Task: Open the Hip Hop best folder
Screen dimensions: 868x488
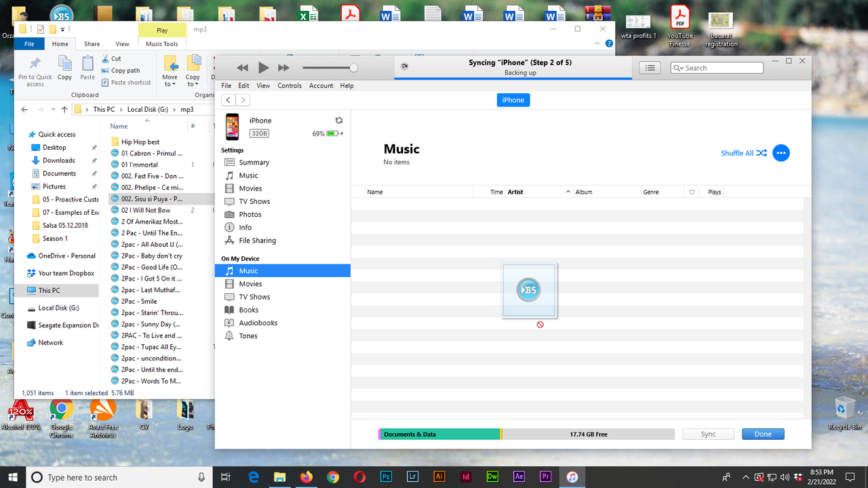Action: point(140,142)
